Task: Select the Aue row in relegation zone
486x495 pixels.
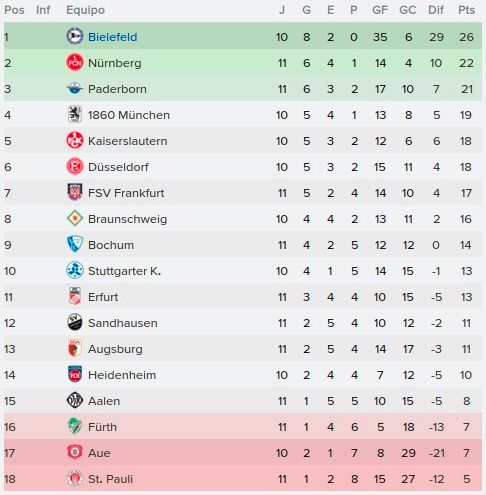Action: [243, 453]
